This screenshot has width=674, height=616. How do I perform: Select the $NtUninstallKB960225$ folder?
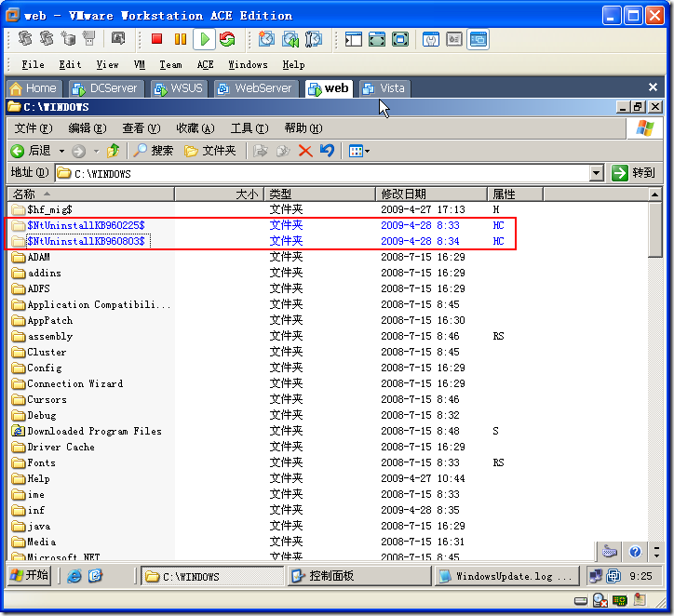tap(86, 225)
